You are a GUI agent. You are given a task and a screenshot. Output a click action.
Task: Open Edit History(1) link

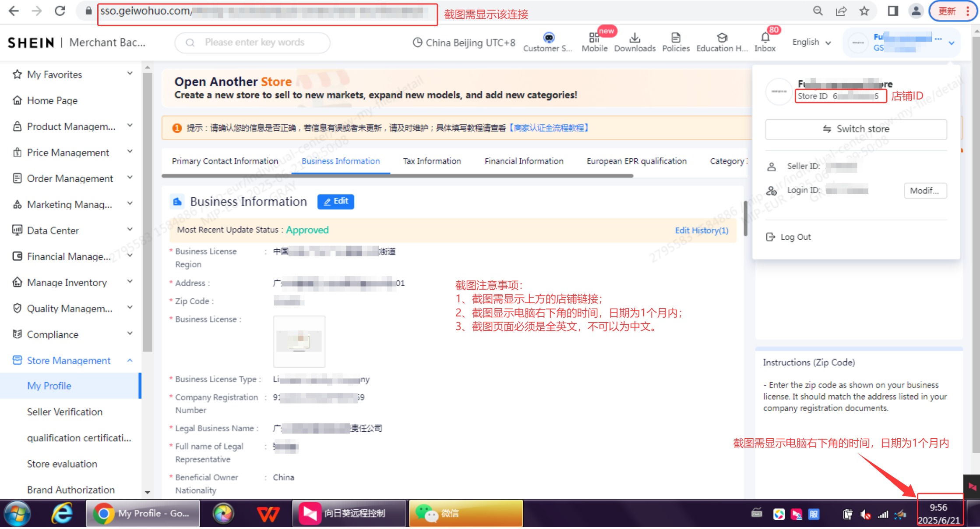702,230
